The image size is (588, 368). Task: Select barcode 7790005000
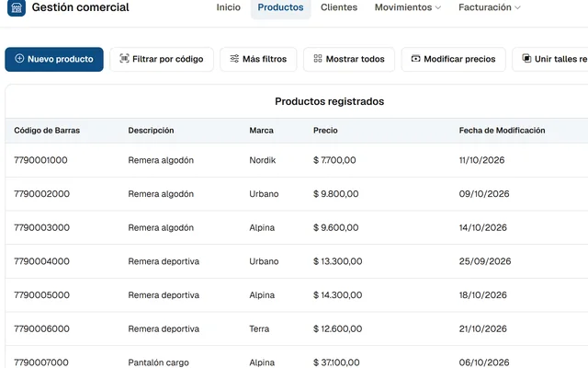point(41,295)
